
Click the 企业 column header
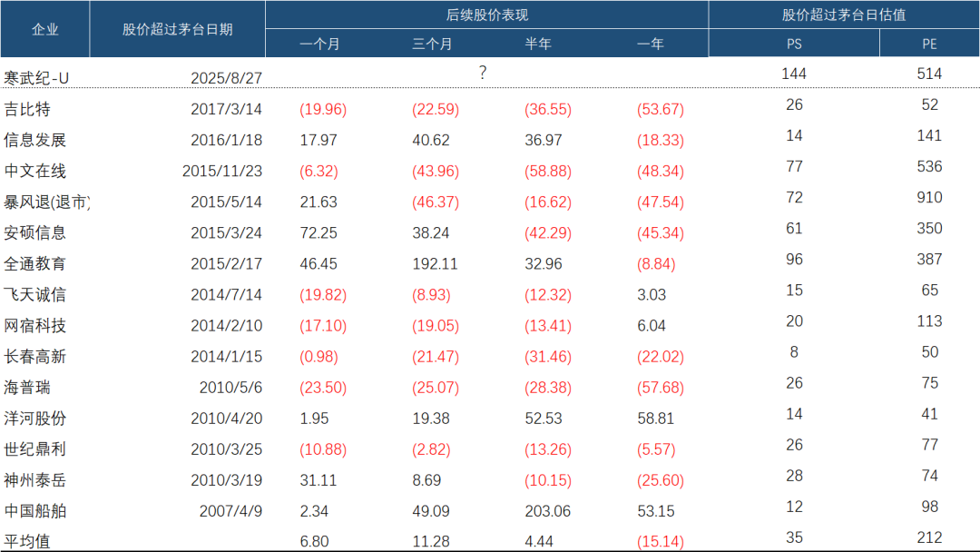45,29
